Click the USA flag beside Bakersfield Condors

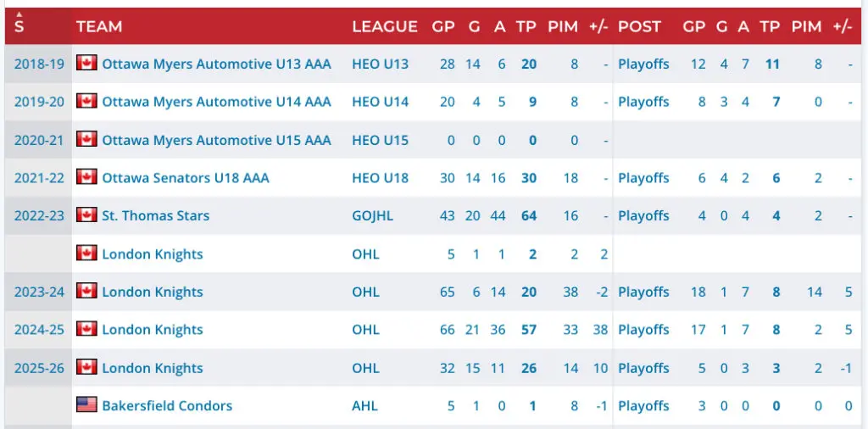(x=87, y=404)
